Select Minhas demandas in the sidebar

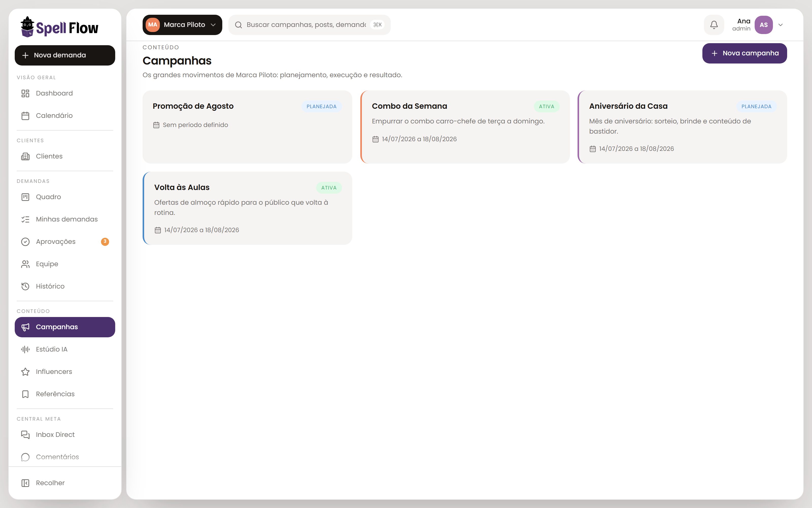click(x=65, y=219)
